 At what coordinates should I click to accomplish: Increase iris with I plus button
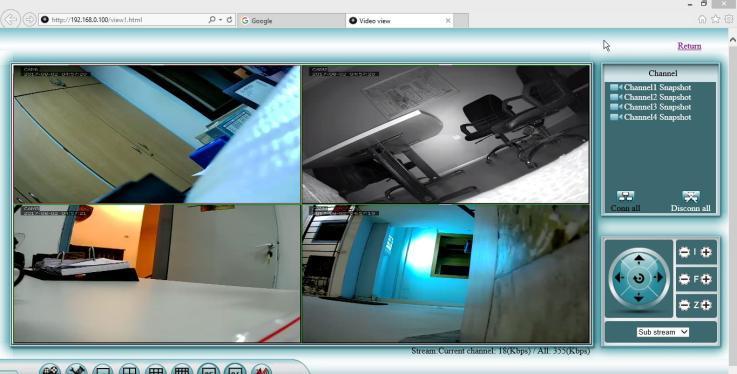[x=706, y=252]
